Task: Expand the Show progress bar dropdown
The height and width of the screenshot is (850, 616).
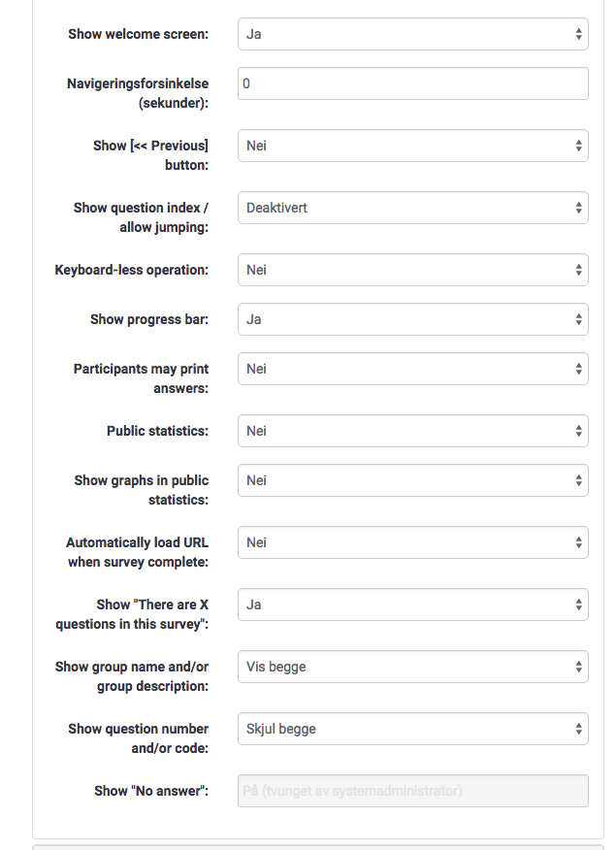Action: 412,319
